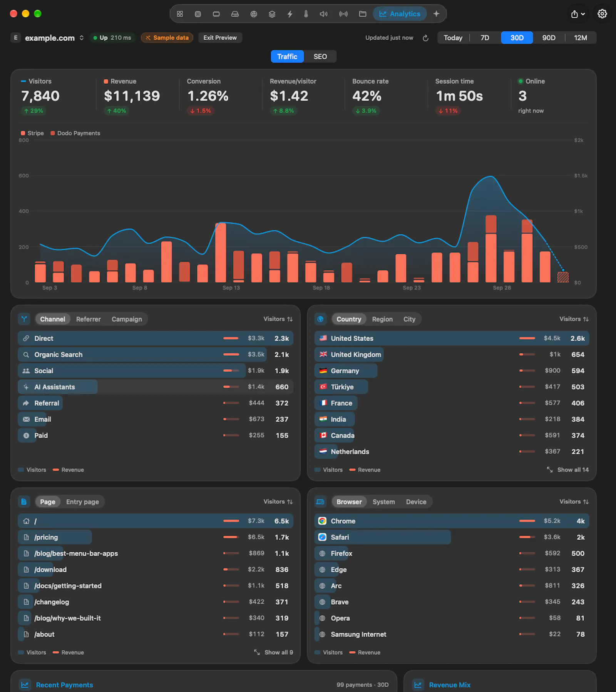Toggle the Stripe legend in chart
The image size is (616, 692).
coord(32,133)
